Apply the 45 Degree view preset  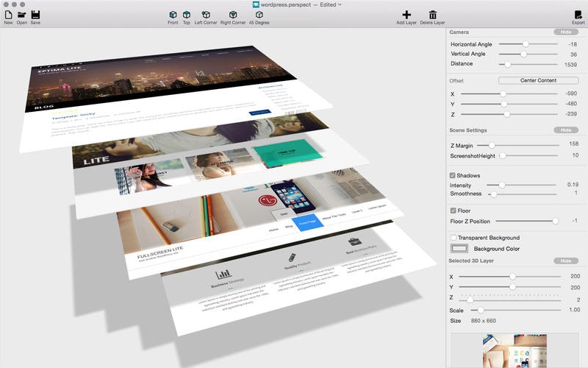259,14
